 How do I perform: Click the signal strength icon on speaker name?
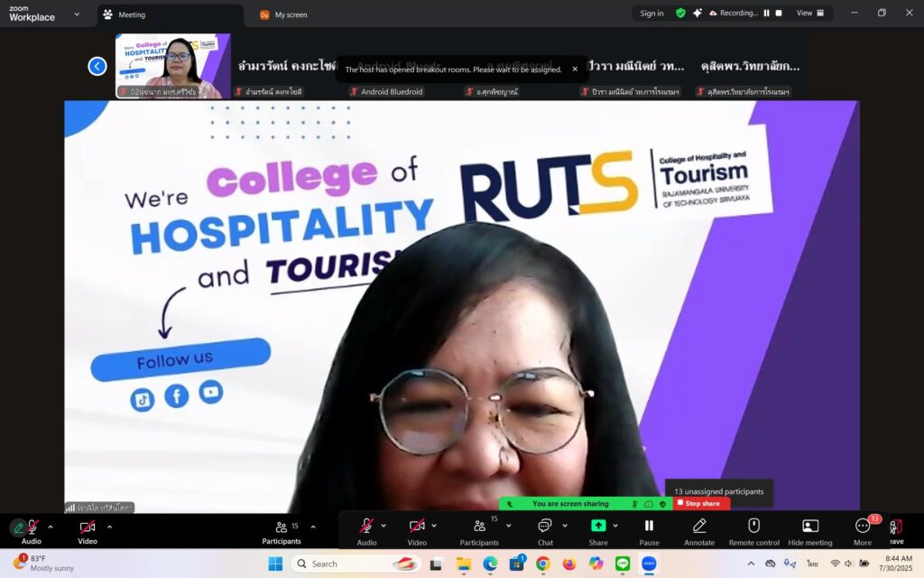point(70,508)
